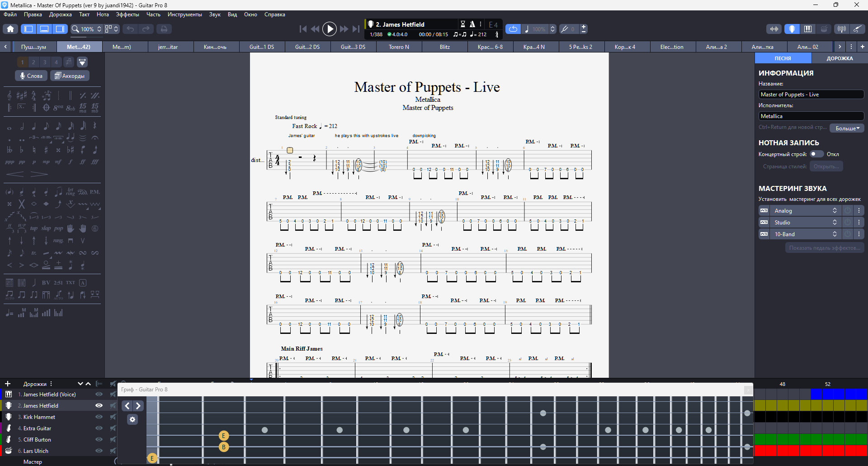Open the Дорожка menu
This screenshot has width=868, height=466.
pyautogui.click(x=61, y=14)
